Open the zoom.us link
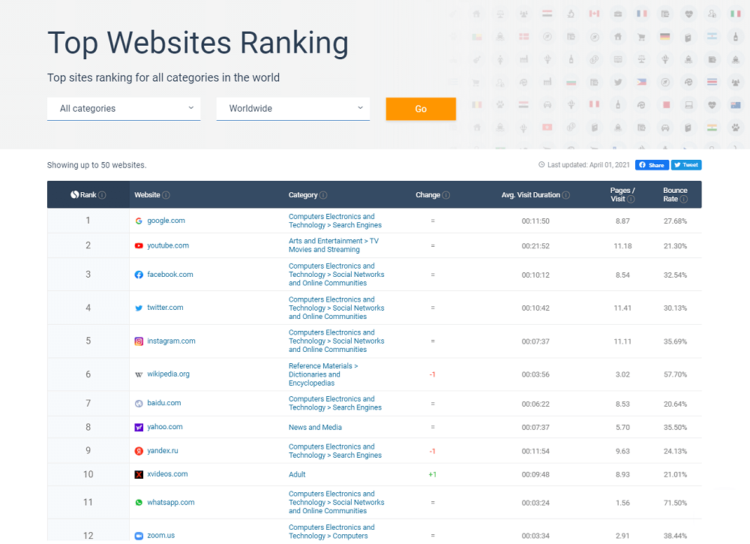The width and height of the screenshot is (750, 544). click(x=161, y=535)
